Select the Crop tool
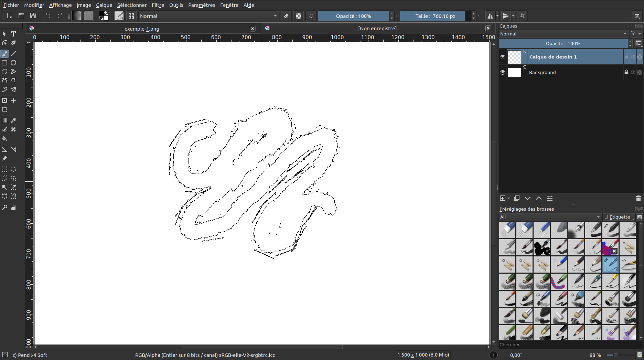 tap(4, 109)
